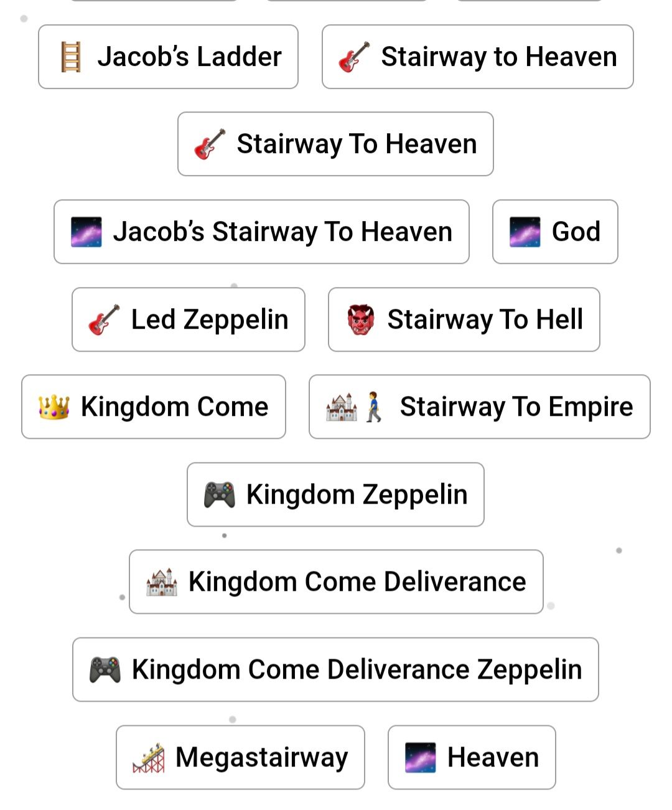Tap the Megastairway label
672x810 pixels.
(x=261, y=758)
